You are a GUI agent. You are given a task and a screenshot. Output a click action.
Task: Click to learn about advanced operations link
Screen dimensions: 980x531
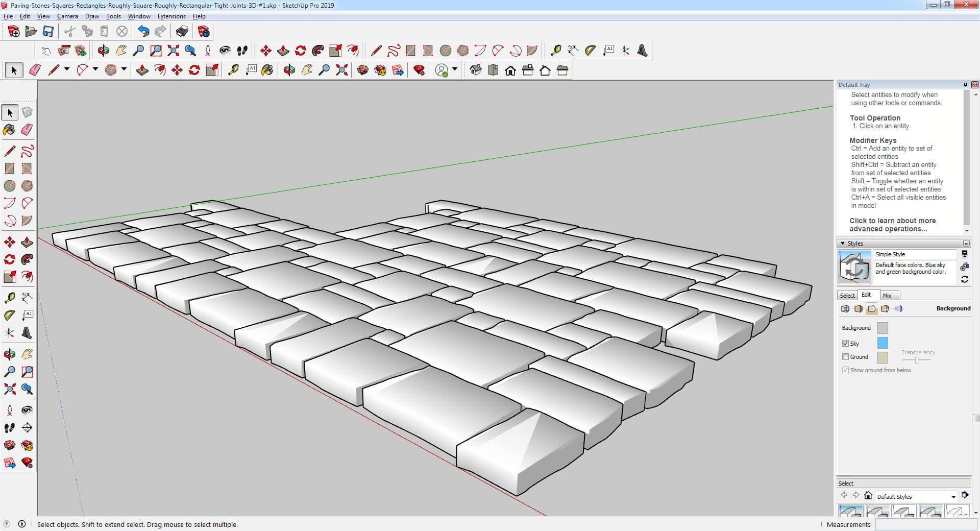pos(892,225)
